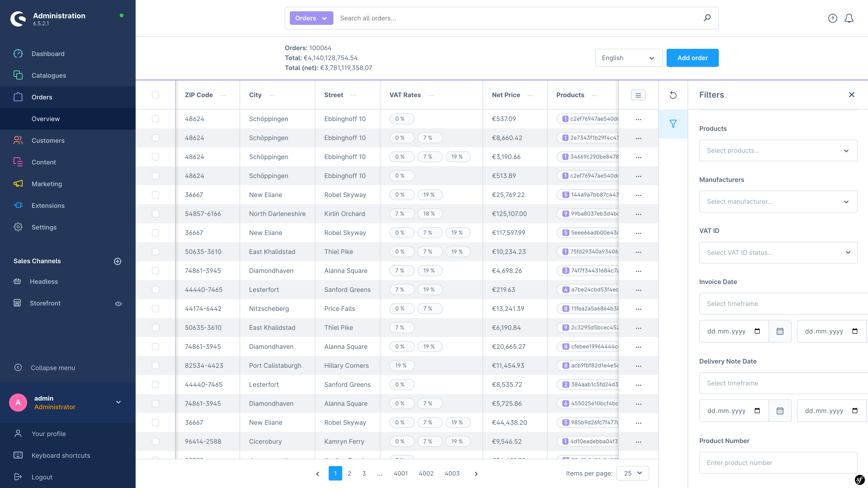Screen dimensions: 868x488
Task: Change items per page dropdown
Action: click(632, 474)
